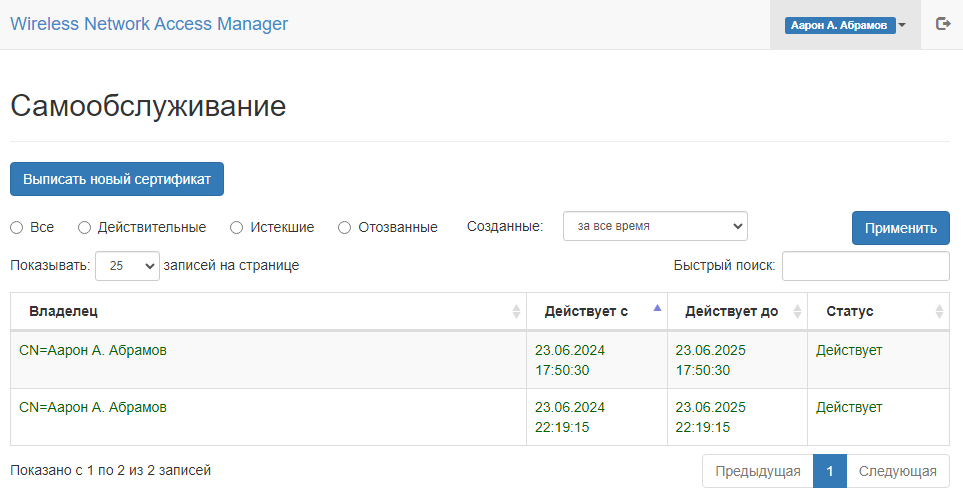Select the Истекшие radio button

(x=236, y=228)
